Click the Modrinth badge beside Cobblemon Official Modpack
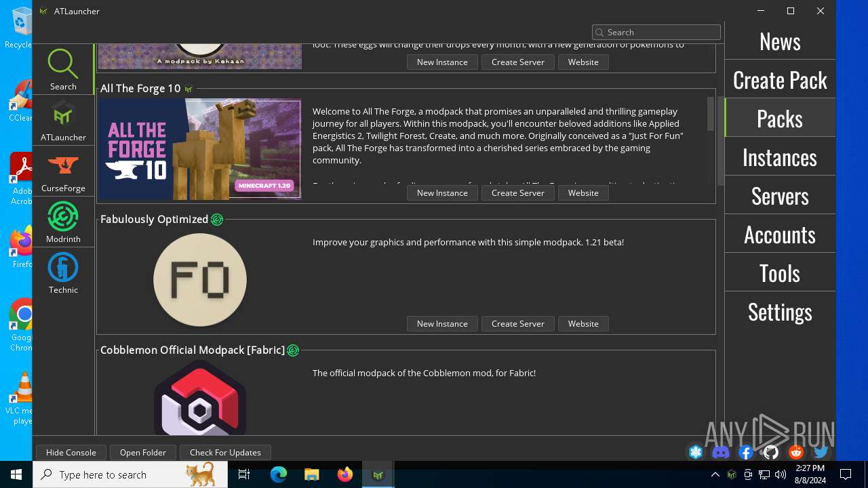 tap(293, 350)
